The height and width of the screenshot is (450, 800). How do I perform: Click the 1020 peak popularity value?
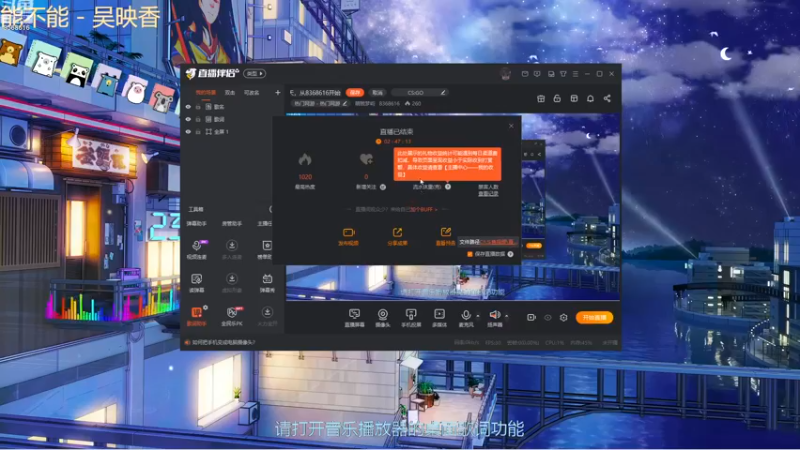tap(305, 177)
